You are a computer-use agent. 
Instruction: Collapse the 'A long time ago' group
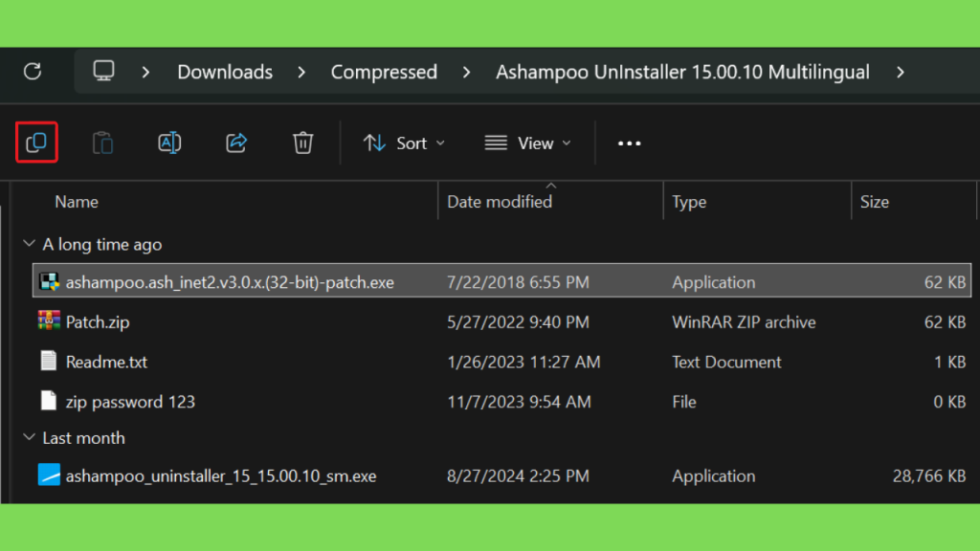click(x=29, y=244)
